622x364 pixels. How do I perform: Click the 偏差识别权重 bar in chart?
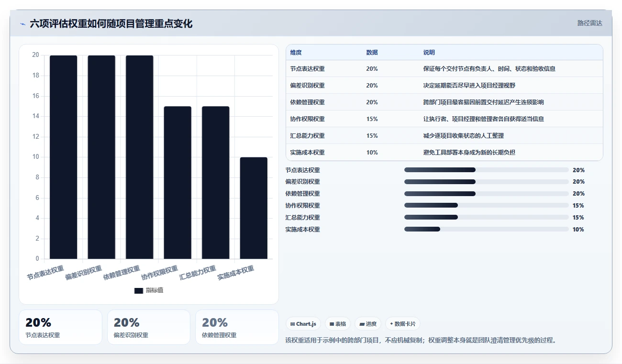point(101,157)
